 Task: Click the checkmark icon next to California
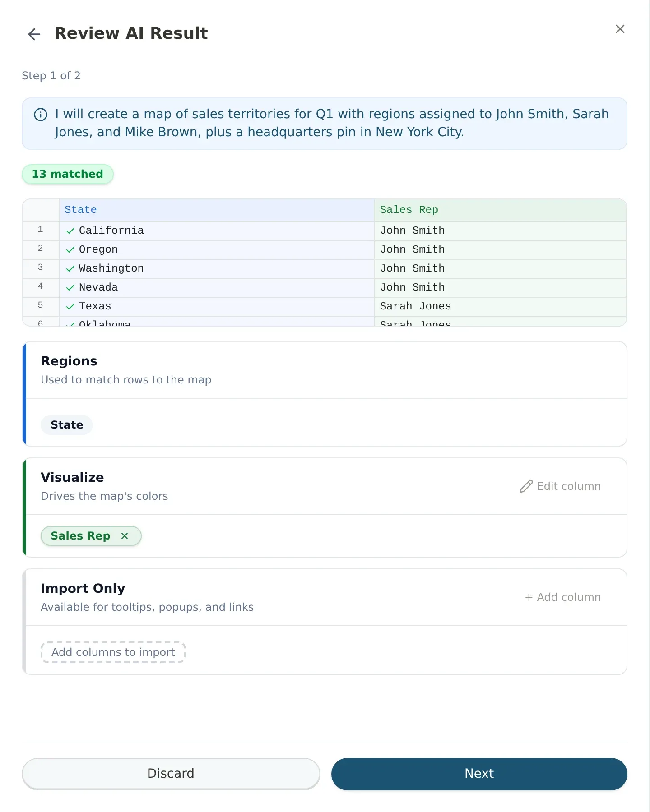point(70,231)
